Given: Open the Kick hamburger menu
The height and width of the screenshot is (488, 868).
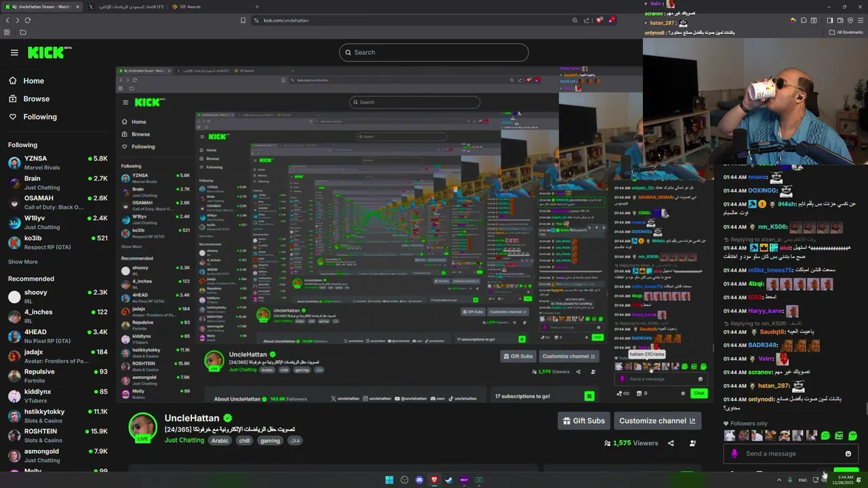Looking at the screenshot, I should tap(14, 52).
